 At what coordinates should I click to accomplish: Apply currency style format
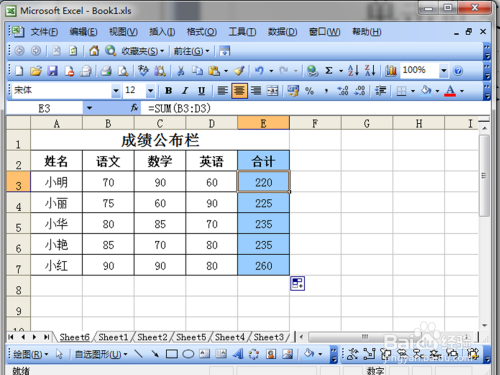click(x=293, y=91)
